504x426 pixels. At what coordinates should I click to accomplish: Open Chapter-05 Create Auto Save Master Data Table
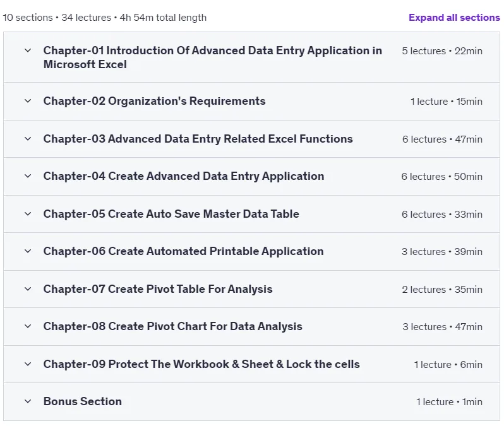click(171, 214)
